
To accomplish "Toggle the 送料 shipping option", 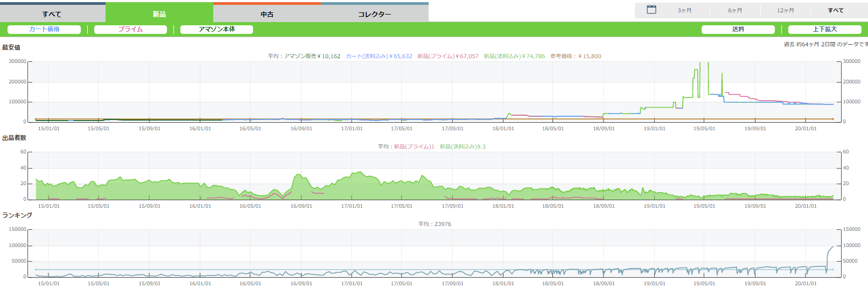I will (738, 30).
